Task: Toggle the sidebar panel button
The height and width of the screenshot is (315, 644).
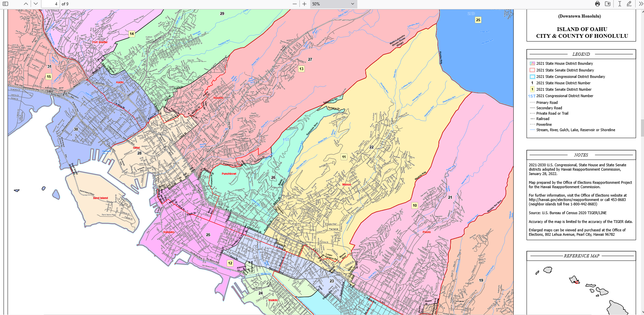Action: (5, 4)
